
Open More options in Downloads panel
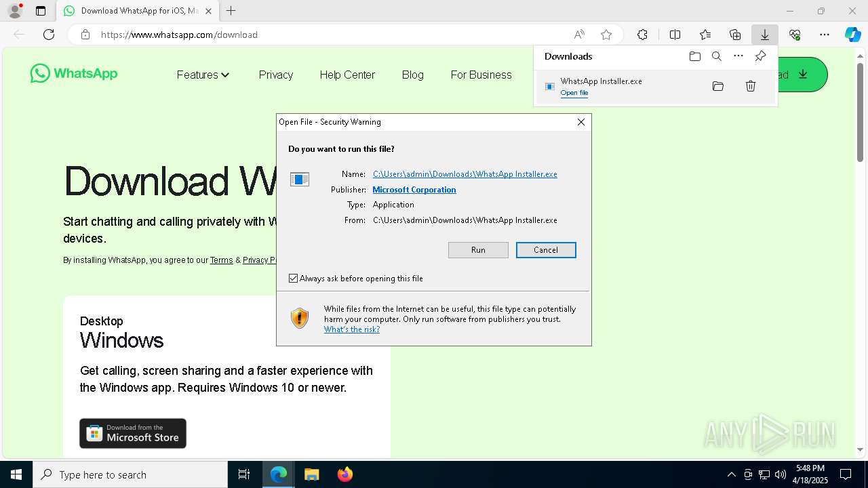click(x=738, y=56)
